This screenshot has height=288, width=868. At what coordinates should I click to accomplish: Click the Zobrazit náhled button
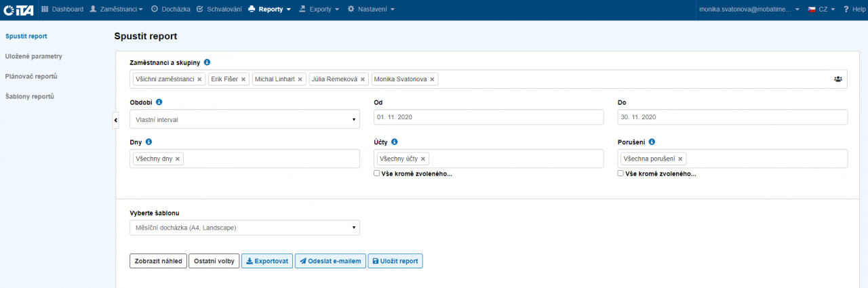pyautogui.click(x=158, y=261)
